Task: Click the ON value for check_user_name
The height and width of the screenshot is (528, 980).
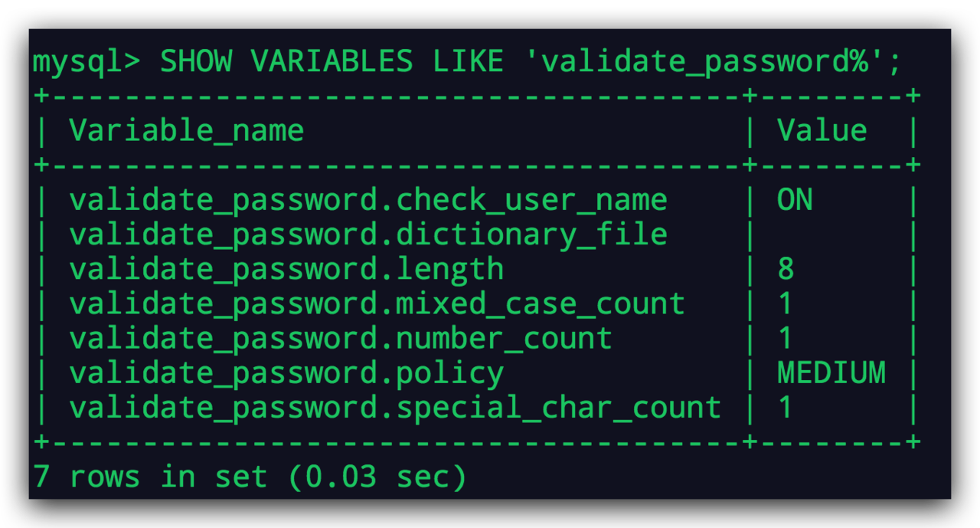Action: [x=795, y=200]
